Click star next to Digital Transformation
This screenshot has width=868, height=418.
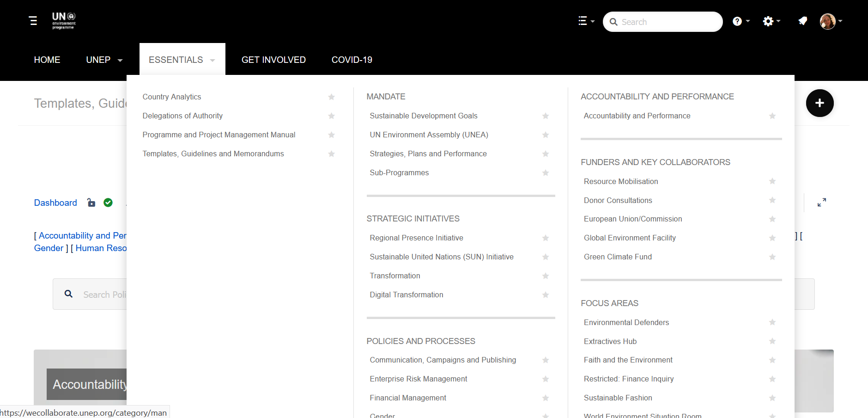[546, 295]
